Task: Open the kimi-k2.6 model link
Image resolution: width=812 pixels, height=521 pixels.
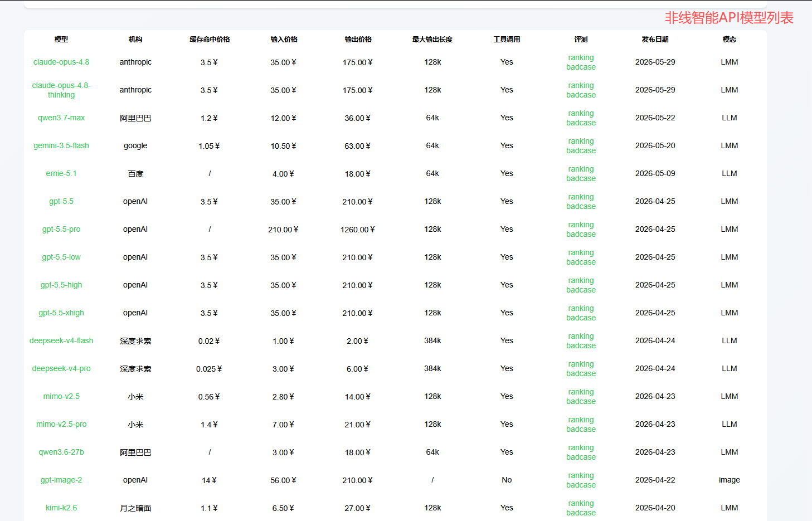Action: [61, 508]
